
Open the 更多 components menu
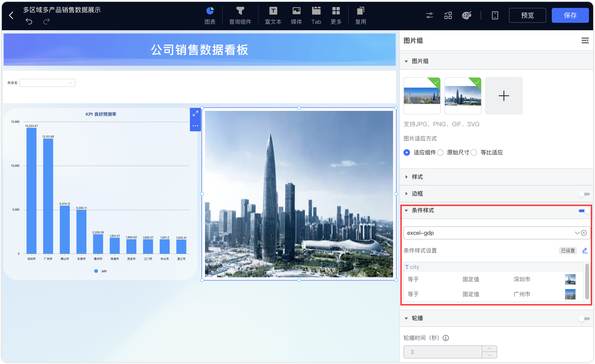point(336,15)
